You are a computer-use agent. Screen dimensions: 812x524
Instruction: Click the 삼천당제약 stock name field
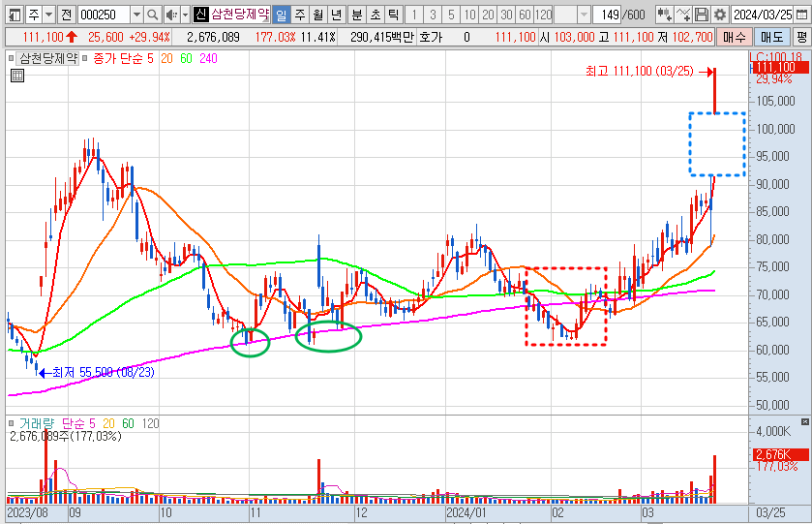239,14
